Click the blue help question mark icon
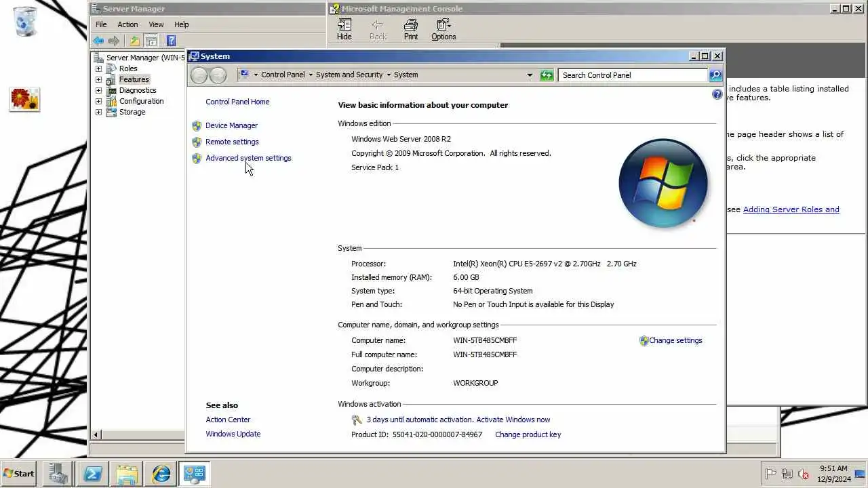Image resolution: width=868 pixels, height=488 pixels. click(x=717, y=95)
